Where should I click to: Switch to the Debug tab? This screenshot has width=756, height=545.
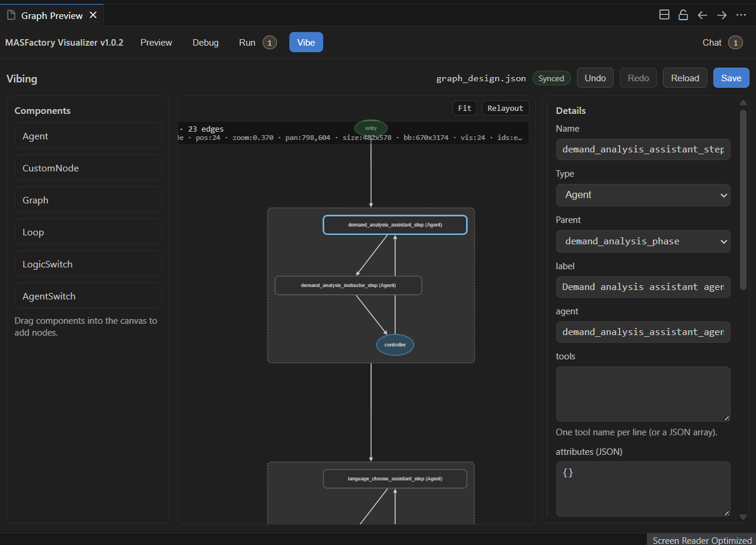(206, 43)
